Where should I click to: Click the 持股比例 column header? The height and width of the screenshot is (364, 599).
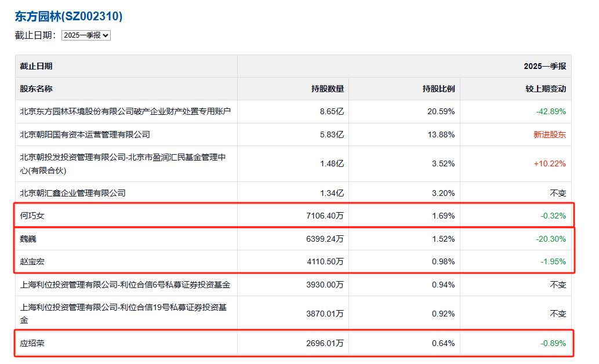coord(438,89)
